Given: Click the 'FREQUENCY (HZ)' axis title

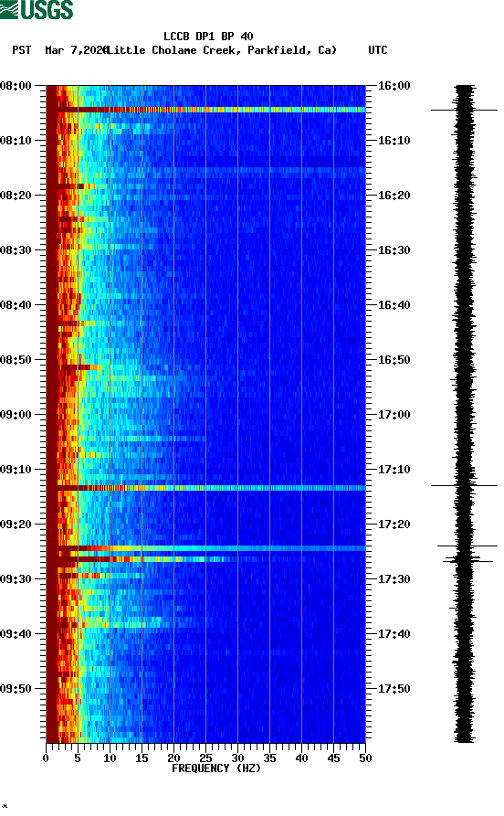Looking at the screenshot, I should 216,768.
